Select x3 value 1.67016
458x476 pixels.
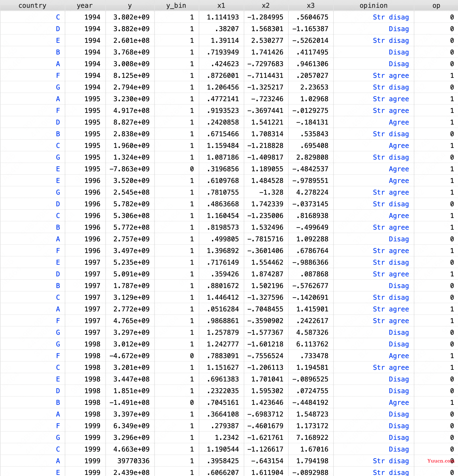coord(314,449)
